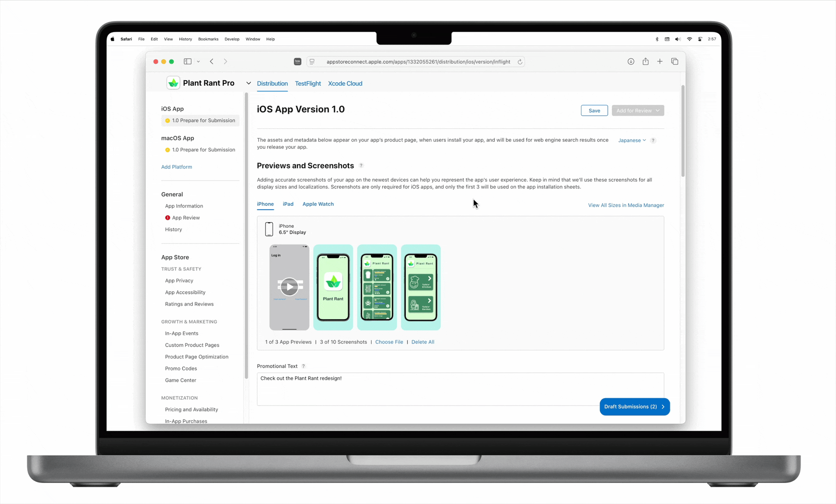Expand the Plant Rant Pro app switcher

click(249, 84)
